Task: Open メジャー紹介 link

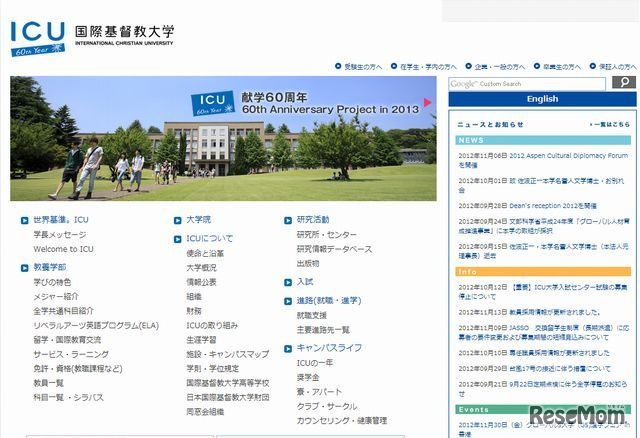Action: (56, 296)
